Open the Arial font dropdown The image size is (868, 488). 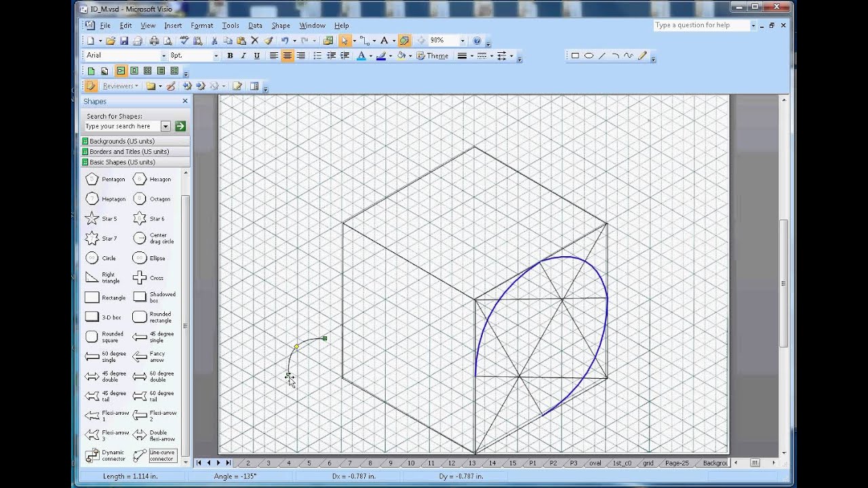coord(163,56)
